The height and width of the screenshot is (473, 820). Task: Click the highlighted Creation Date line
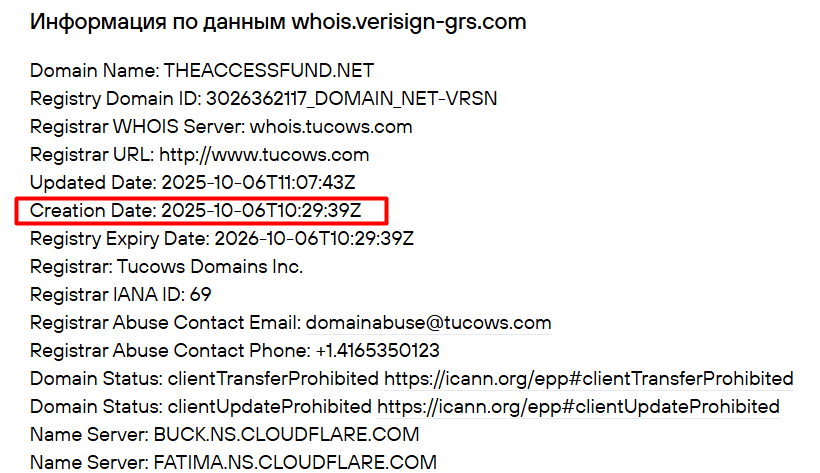pyautogui.click(x=201, y=211)
